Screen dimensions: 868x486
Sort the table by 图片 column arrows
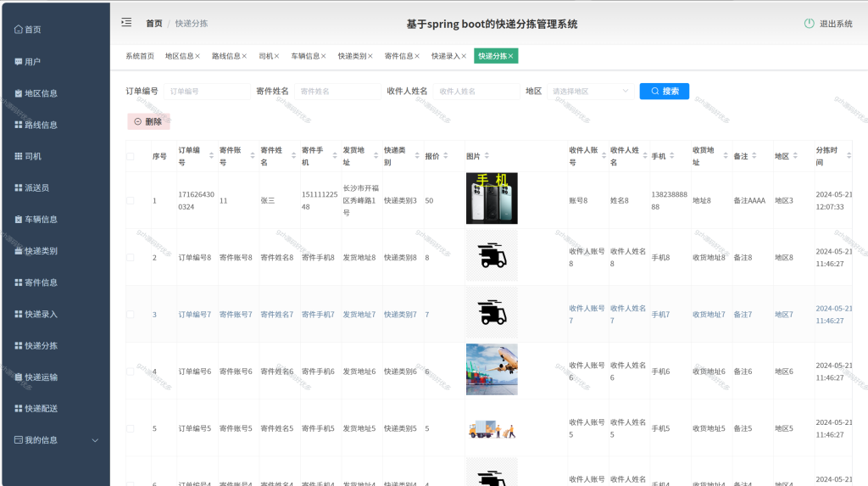[x=487, y=156]
